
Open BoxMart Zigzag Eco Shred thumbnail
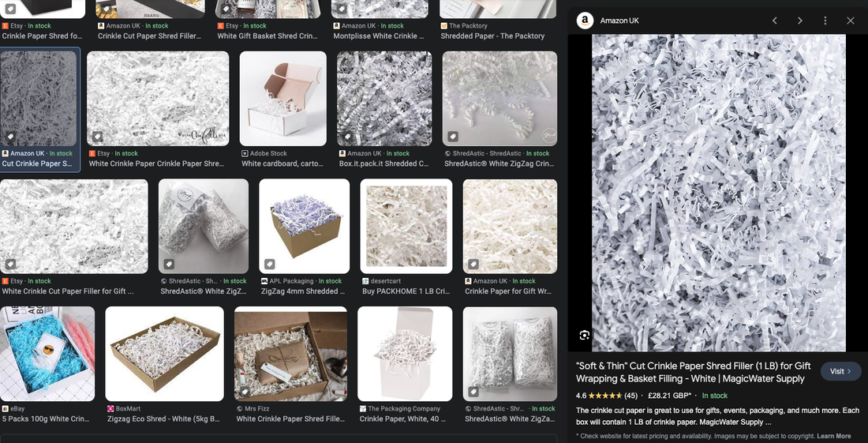(x=164, y=354)
